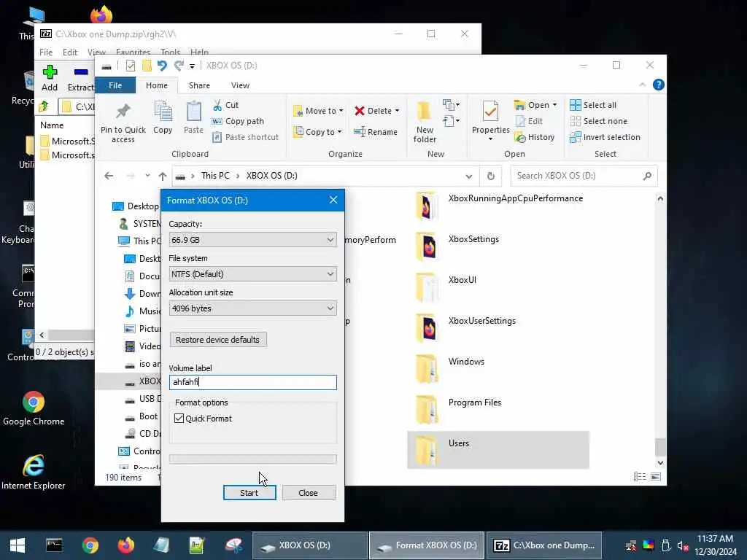Click the 7-Zip up-folder arrow icon

click(x=44, y=106)
